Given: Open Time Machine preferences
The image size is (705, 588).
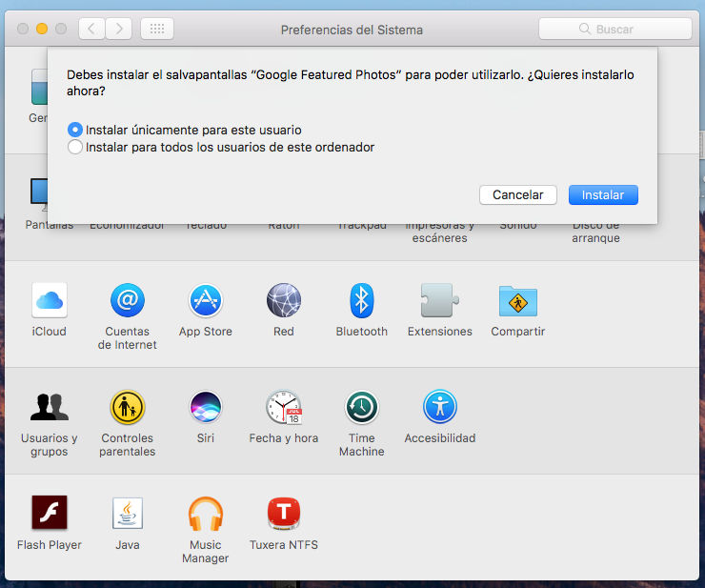Looking at the screenshot, I should tap(362, 407).
